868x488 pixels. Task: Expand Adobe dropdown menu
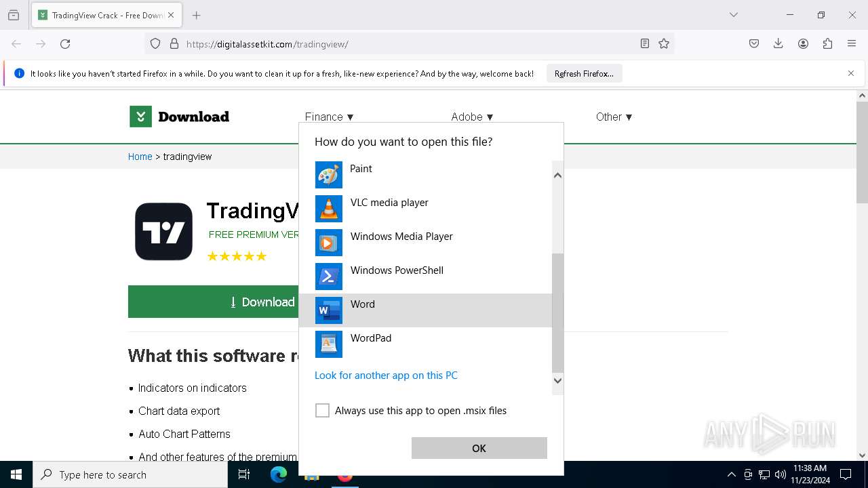pyautogui.click(x=473, y=117)
